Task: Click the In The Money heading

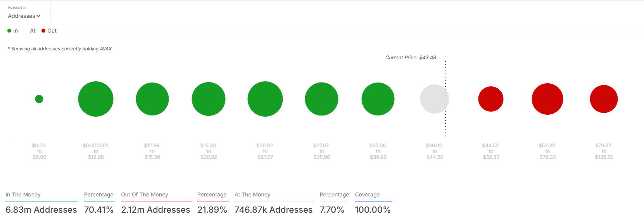Action: (x=23, y=194)
